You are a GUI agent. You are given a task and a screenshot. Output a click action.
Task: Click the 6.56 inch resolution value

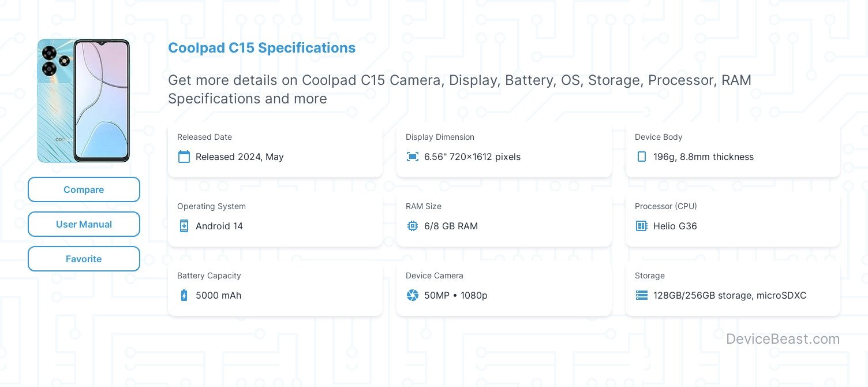472,157
